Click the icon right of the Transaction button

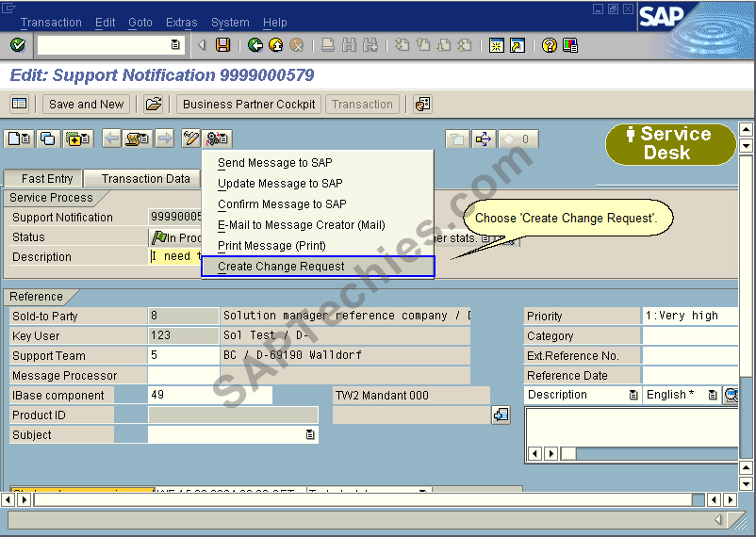(x=422, y=104)
